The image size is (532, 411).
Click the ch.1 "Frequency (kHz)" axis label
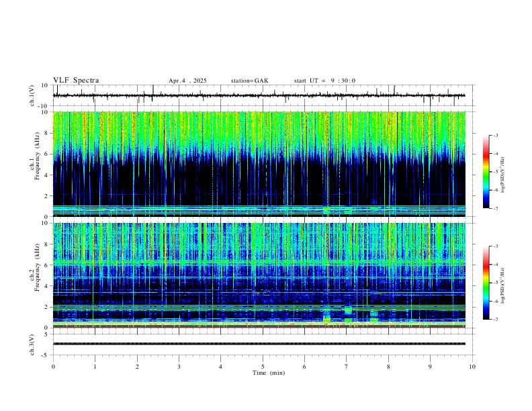[x=37, y=156]
